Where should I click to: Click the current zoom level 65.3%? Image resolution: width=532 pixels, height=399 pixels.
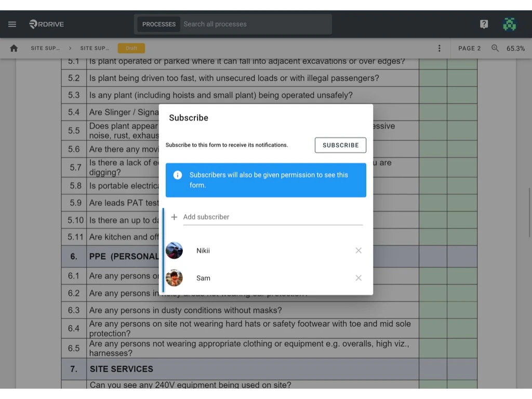click(514, 48)
